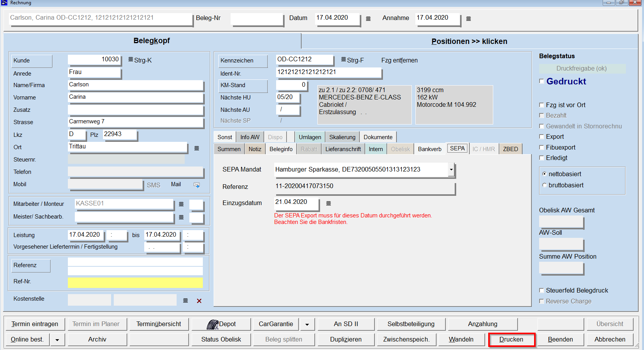Open the Umlagen tab
644x350 pixels.
310,137
